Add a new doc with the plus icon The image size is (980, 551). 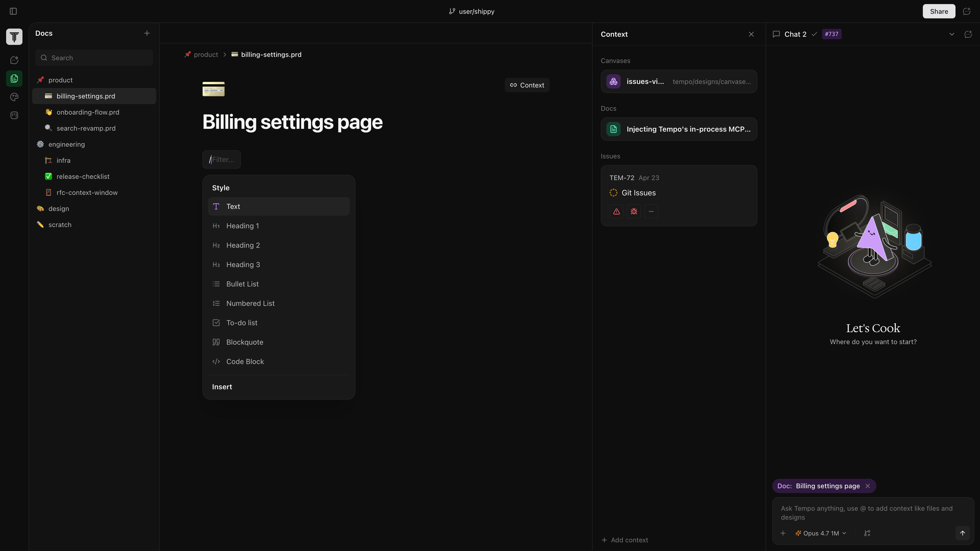pyautogui.click(x=147, y=33)
